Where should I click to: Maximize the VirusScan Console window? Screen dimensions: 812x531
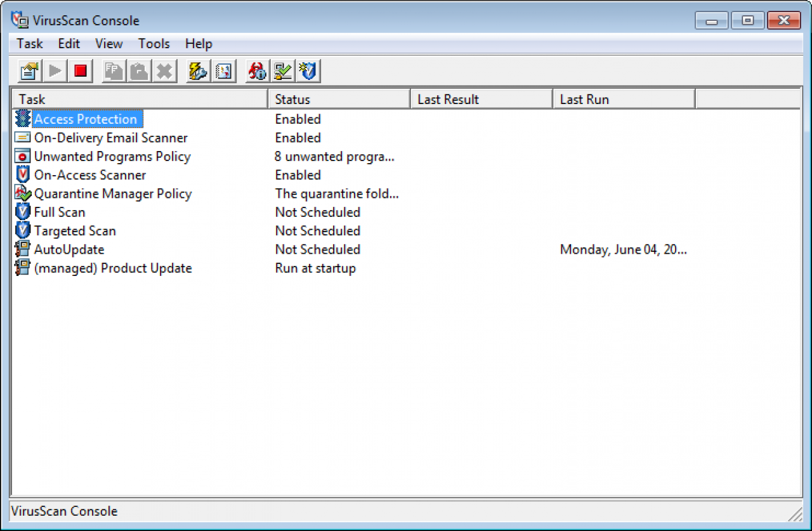coord(748,20)
